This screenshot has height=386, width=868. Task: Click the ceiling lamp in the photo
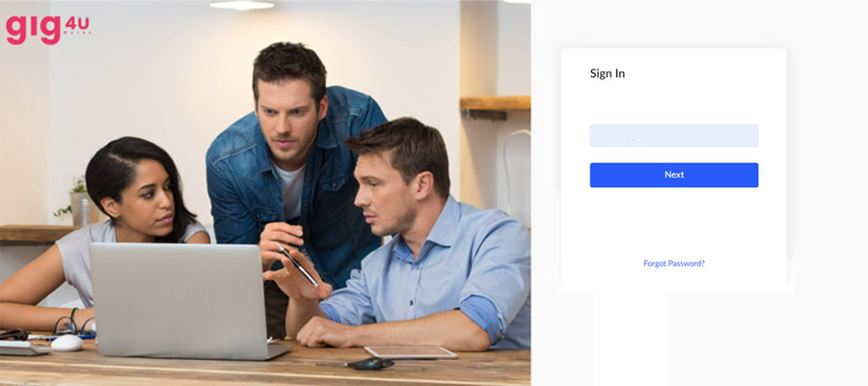(x=242, y=5)
